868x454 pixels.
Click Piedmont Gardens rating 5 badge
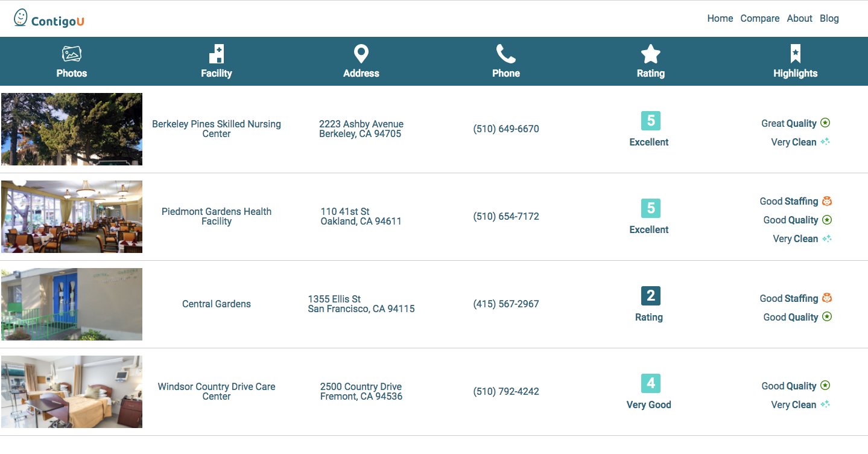click(651, 208)
